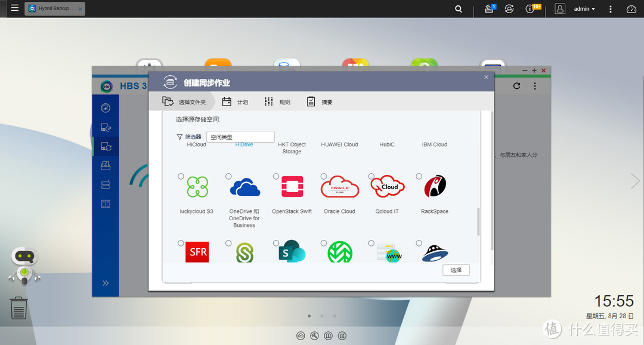Open the Qboost robot assistant
This screenshot has height=345, width=644.
pyautogui.click(x=24, y=266)
